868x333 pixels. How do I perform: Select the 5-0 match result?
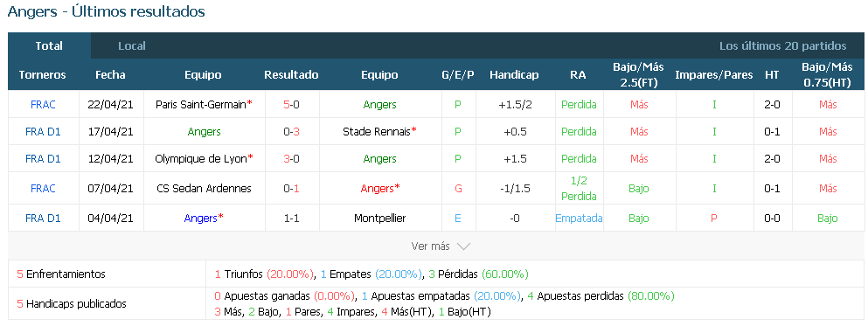292,105
